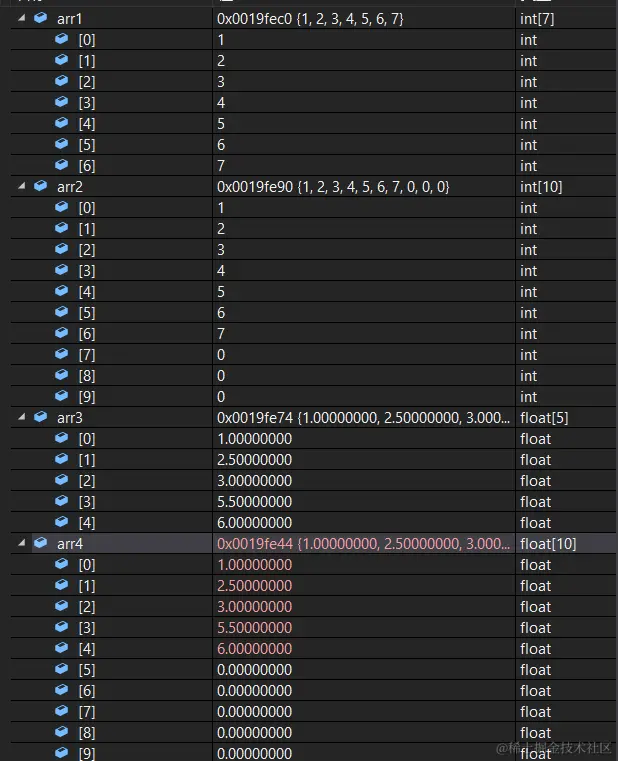
Task: Collapse the arr4 array node
Action: pos(21,543)
